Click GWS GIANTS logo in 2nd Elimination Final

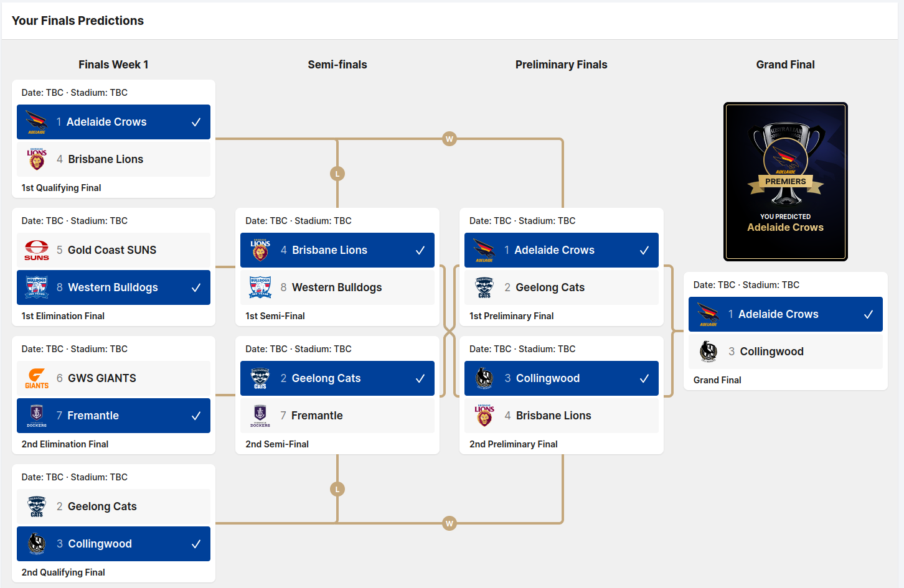[x=37, y=378]
